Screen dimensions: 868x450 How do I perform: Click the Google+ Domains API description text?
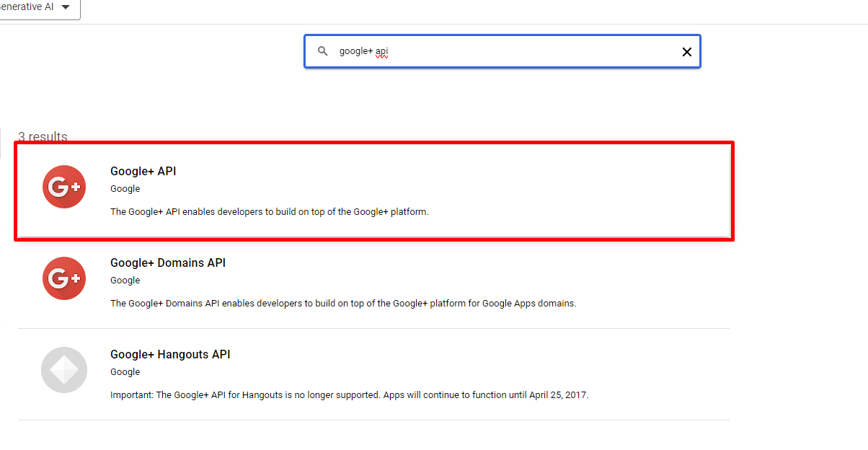coord(343,304)
